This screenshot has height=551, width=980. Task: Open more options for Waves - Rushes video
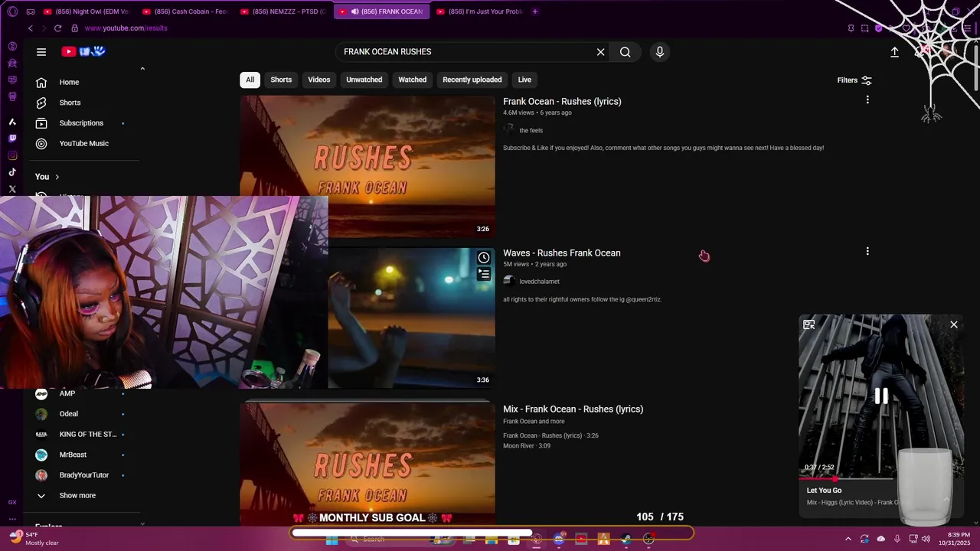click(867, 251)
